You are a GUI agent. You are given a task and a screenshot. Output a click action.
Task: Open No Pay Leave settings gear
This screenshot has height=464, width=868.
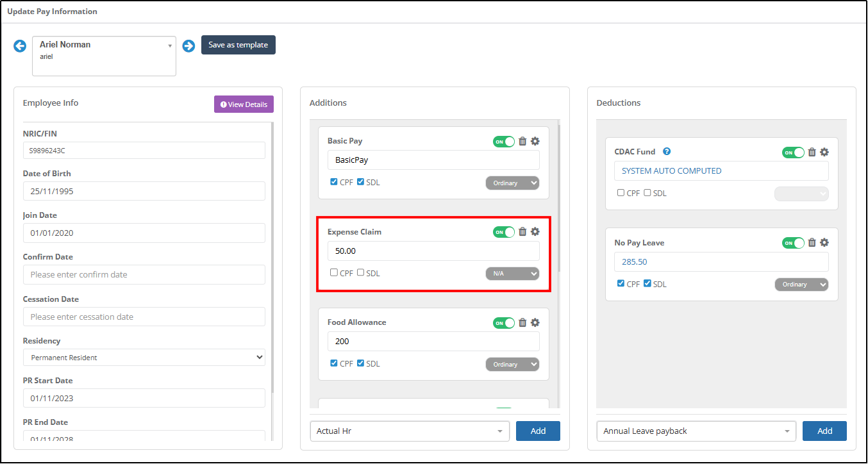pyautogui.click(x=824, y=243)
